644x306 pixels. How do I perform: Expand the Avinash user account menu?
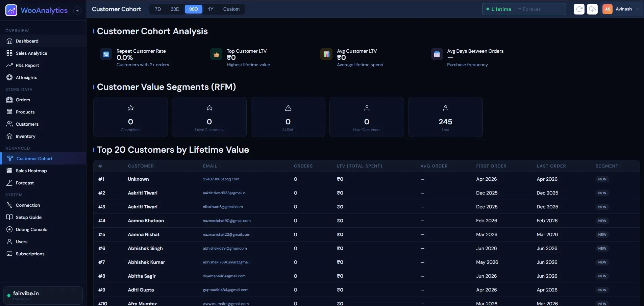click(x=621, y=9)
